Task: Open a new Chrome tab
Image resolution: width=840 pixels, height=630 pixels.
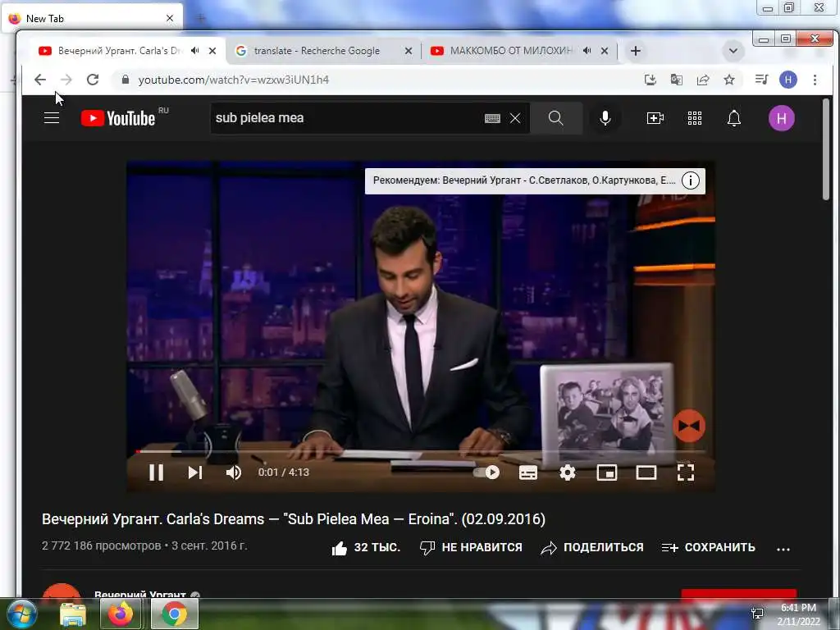Action: [636, 51]
